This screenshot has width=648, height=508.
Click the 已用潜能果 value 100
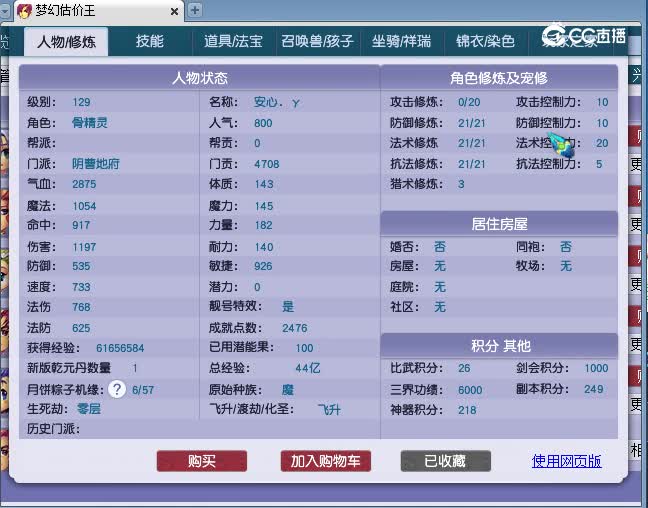tap(304, 348)
